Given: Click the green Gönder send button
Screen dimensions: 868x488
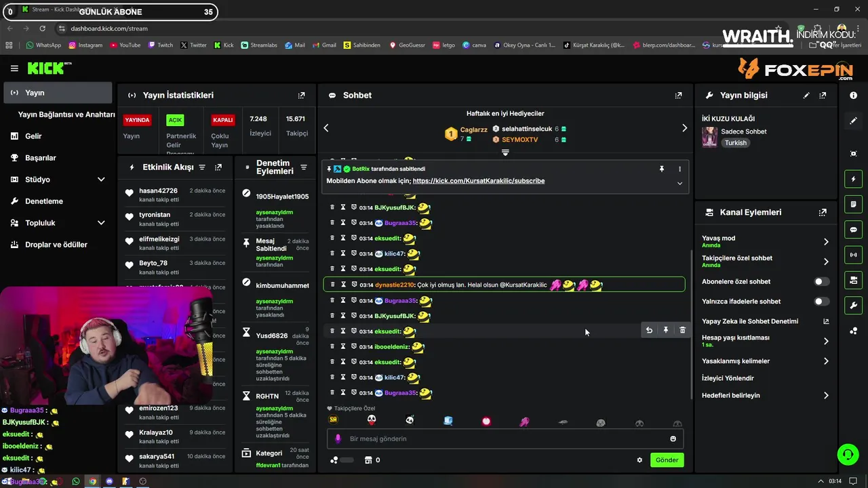Looking at the screenshot, I should pyautogui.click(x=667, y=460).
